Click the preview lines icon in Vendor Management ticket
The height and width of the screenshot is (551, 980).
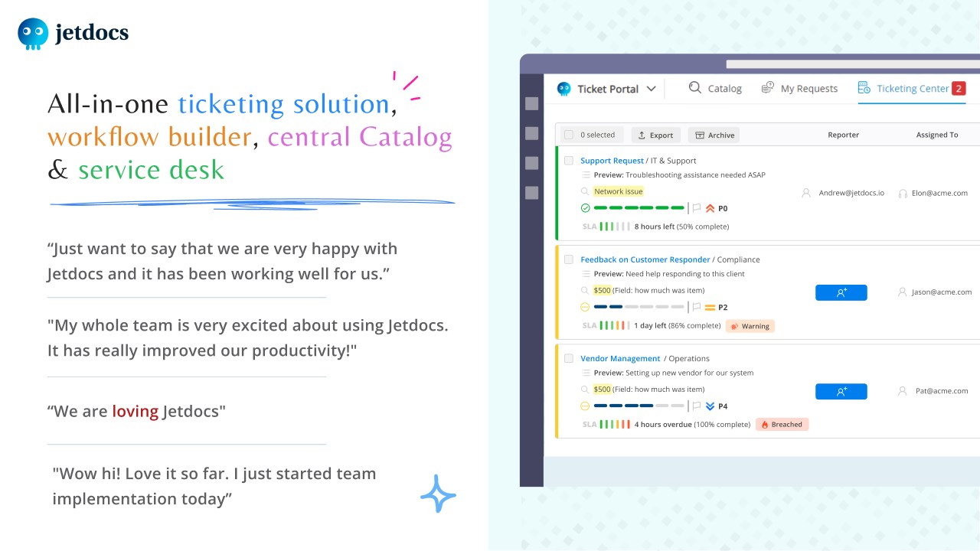click(586, 373)
